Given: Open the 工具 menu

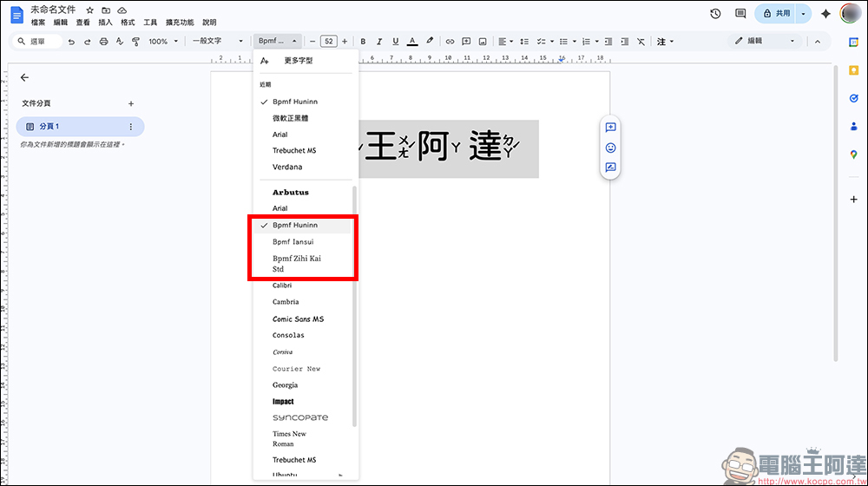Looking at the screenshot, I should (150, 23).
